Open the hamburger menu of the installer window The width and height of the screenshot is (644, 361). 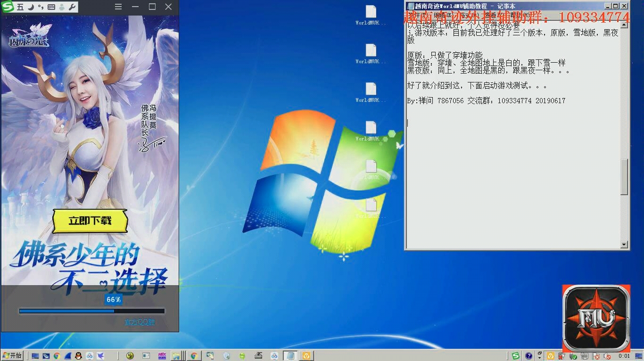(x=118, y=7)
